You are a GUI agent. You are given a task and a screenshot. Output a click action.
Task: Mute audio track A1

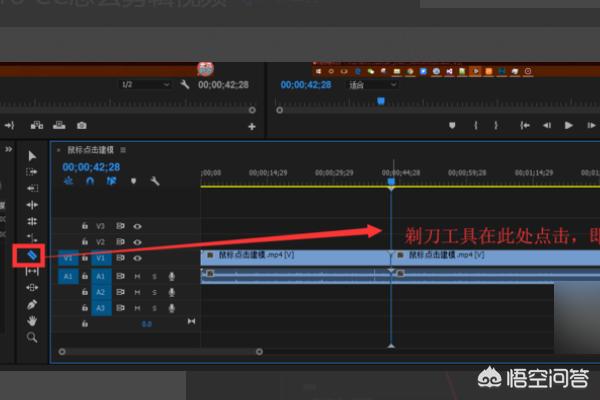point(137,276)
